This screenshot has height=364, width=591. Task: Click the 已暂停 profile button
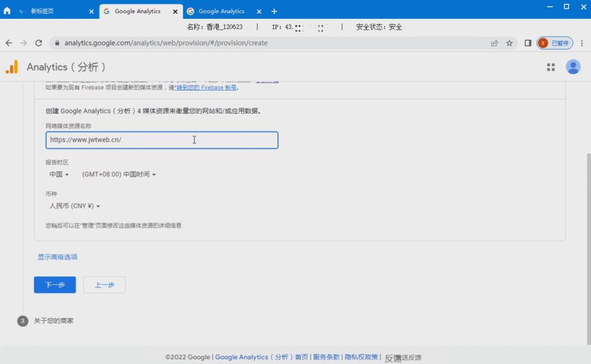coord(555,43)
